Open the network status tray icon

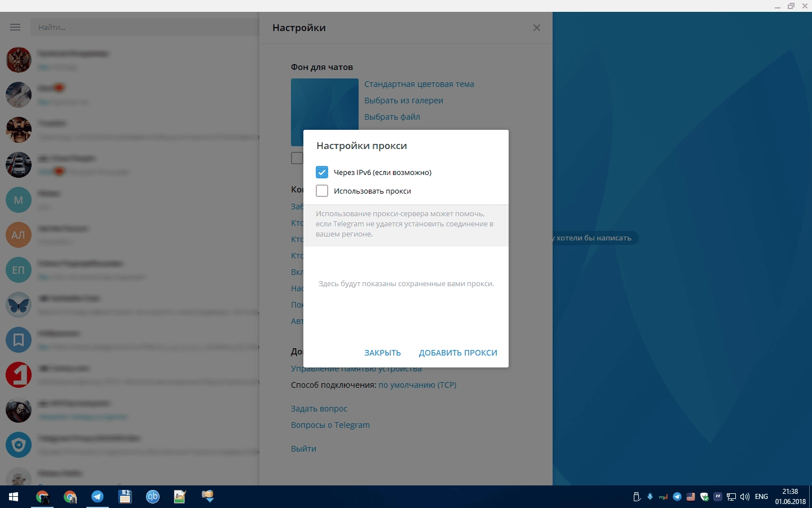[731, 497]
